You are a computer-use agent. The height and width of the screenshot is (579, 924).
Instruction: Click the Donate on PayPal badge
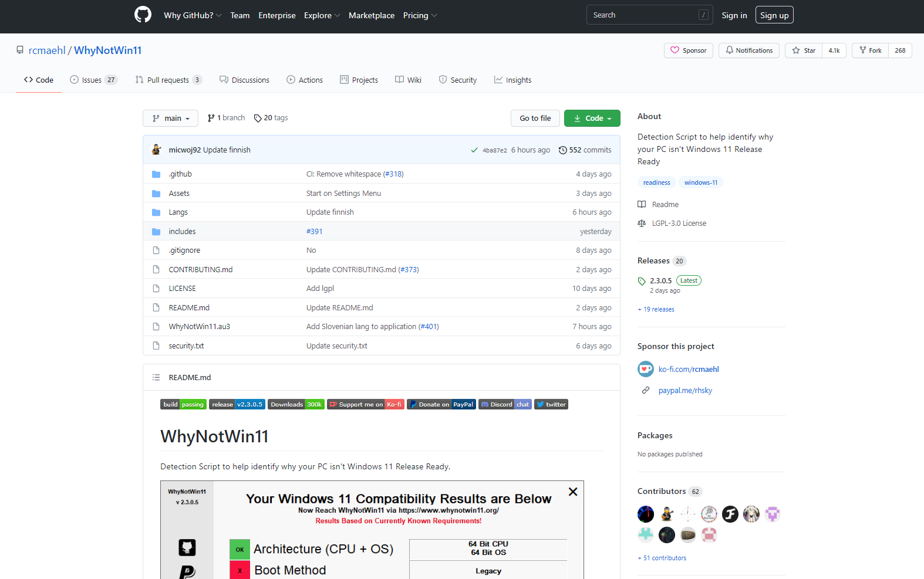click(x=441, y=404)
